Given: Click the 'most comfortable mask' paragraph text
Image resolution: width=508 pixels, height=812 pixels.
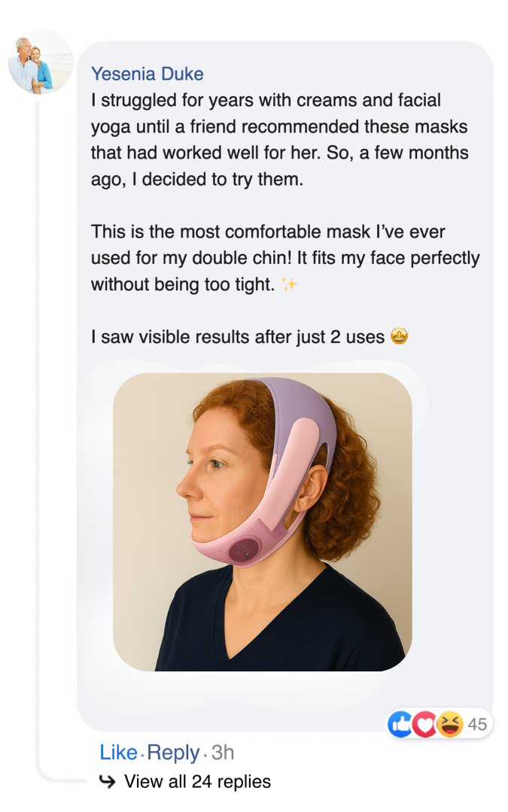Looking at the screenshot, I should pyautogui.click(x=284, y=258).
